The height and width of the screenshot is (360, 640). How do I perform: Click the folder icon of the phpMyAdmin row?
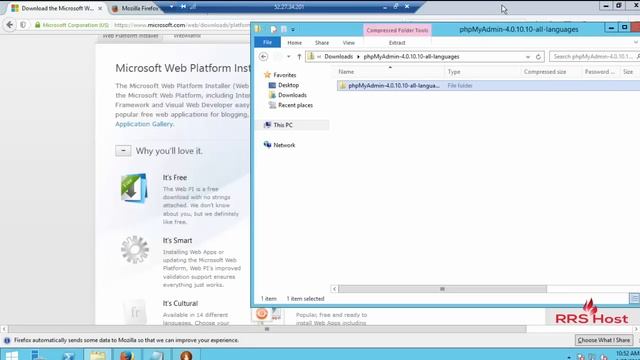click(x=343, y=86)
